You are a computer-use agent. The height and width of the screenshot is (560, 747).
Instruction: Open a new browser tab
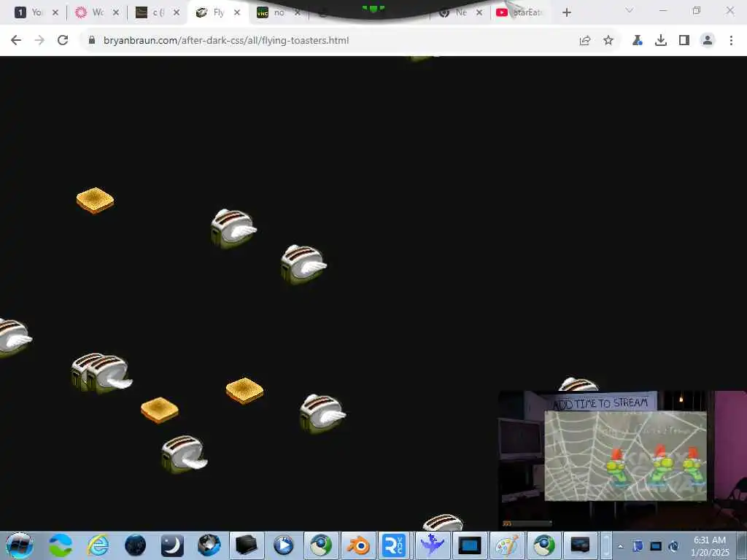click(566, 12)
